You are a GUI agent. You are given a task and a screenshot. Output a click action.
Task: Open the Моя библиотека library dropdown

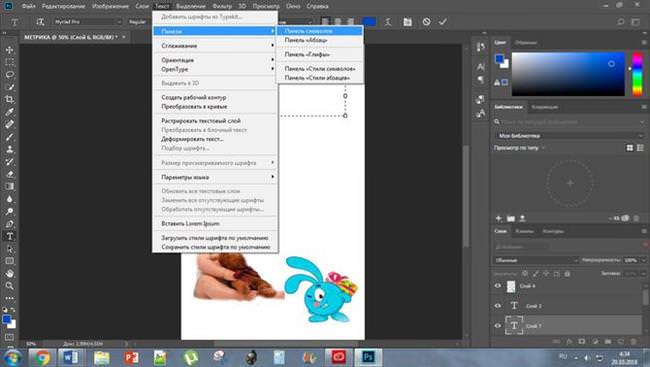pos(570,136)
